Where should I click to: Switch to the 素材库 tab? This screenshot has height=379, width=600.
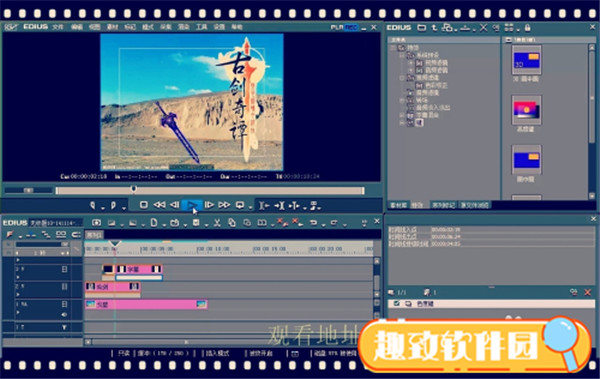coord(398,205)
